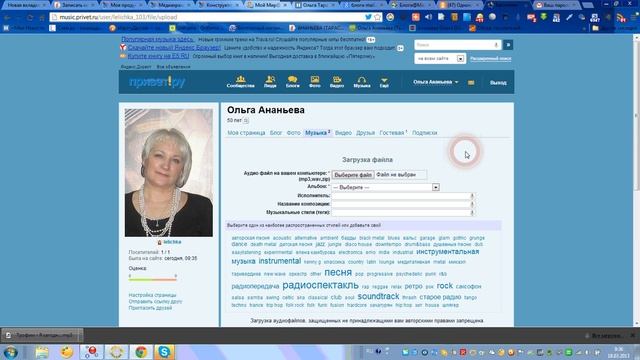Click the blue search submit button
Screen dimensions: 640x360
tap(508, 44)
